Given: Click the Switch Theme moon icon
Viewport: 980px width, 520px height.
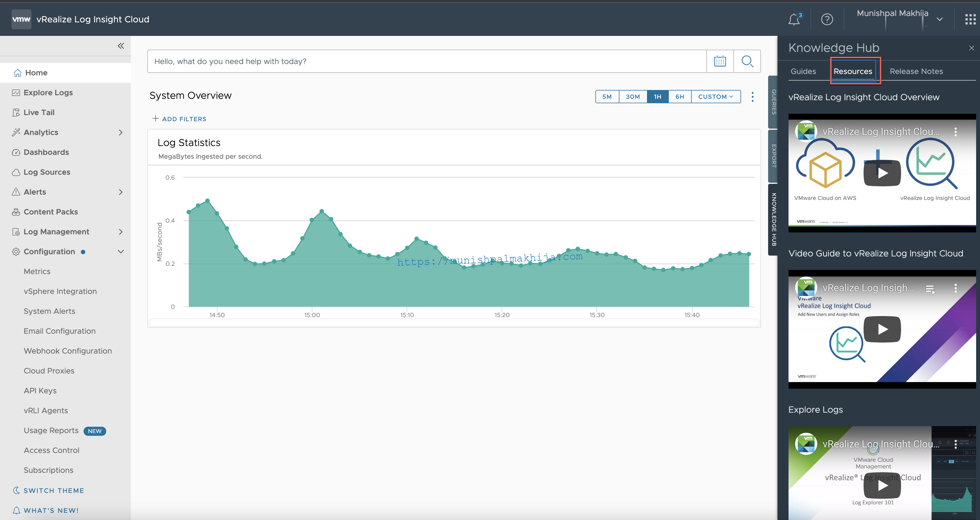Looking at the screenshot, I should point(17,490).
